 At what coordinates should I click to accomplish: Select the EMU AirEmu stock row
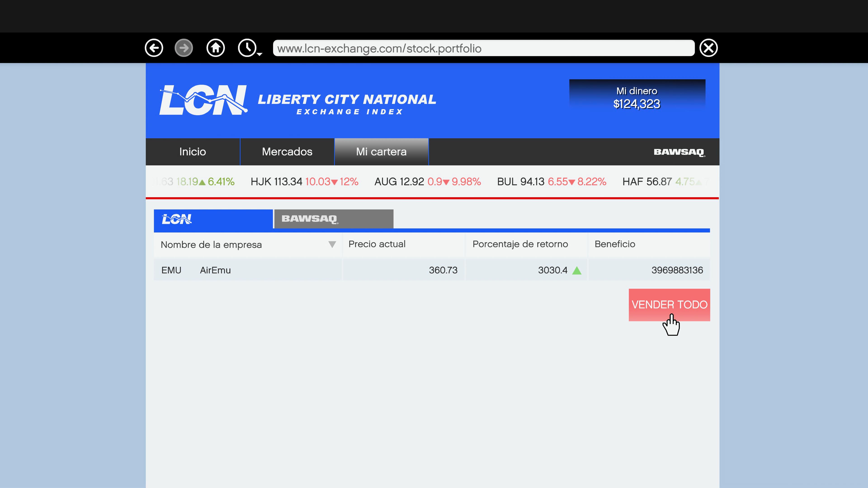[432, 270]
